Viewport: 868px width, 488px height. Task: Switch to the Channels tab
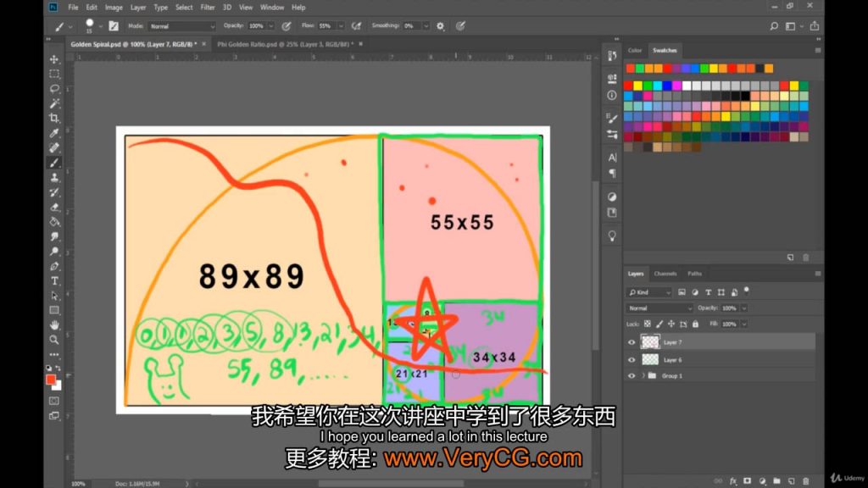tap(665, 274)
